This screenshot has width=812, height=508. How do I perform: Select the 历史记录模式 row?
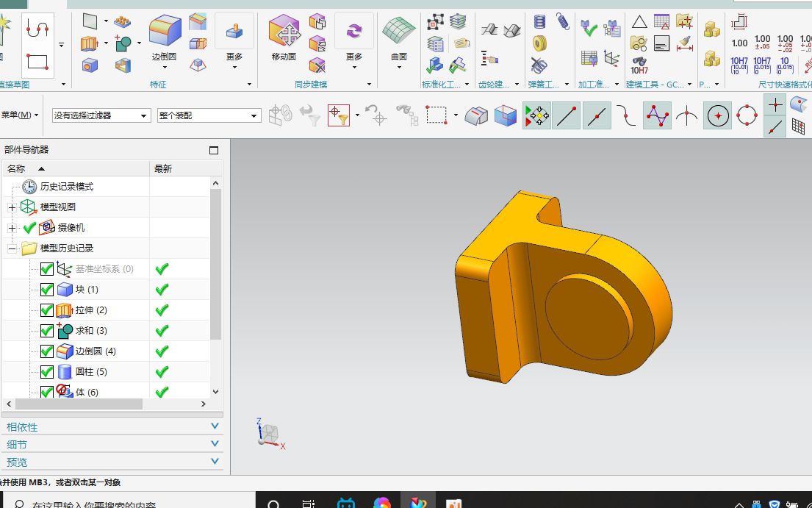[106, 187]
